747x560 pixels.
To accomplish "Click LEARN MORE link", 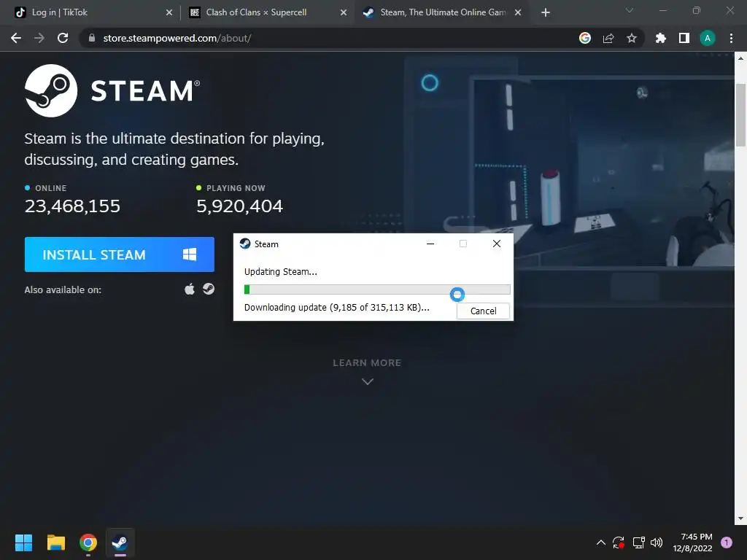I will (367, 363).
